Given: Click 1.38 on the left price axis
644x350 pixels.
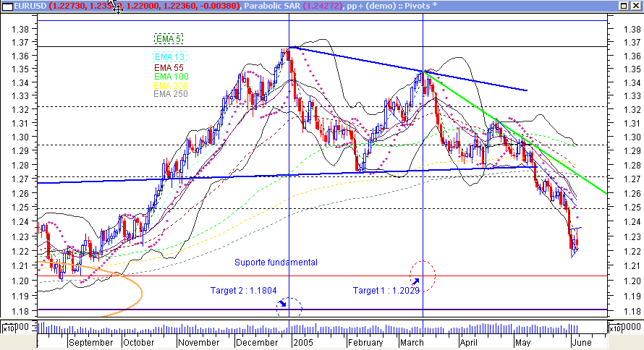Looking at the screenshot, I should [x=20, y=29].
